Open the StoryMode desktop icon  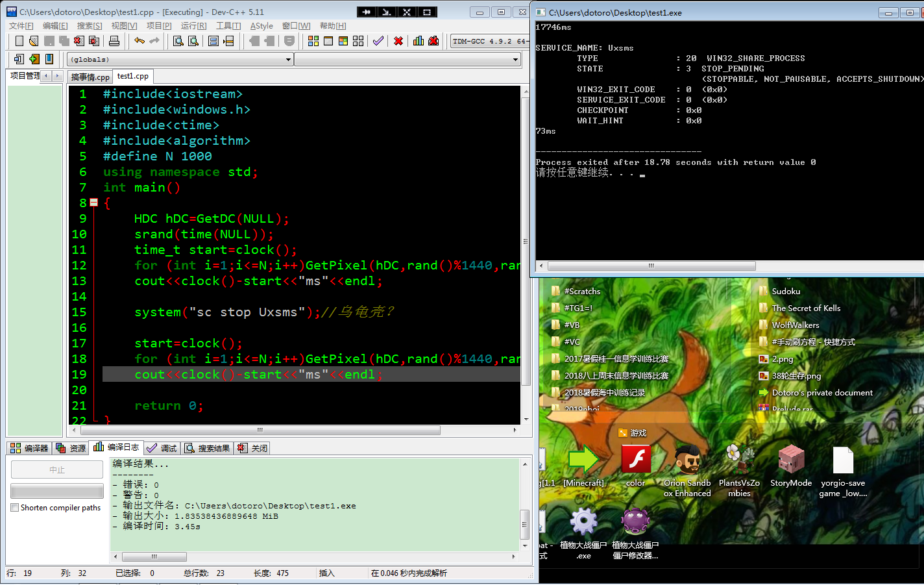pyautogui.click(x=791, y=466)
